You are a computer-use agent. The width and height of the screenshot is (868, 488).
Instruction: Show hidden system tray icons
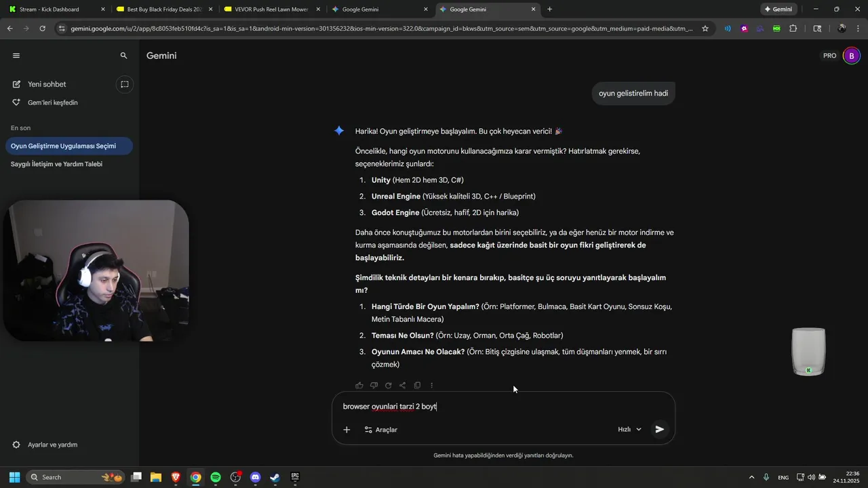pos(751,477)
